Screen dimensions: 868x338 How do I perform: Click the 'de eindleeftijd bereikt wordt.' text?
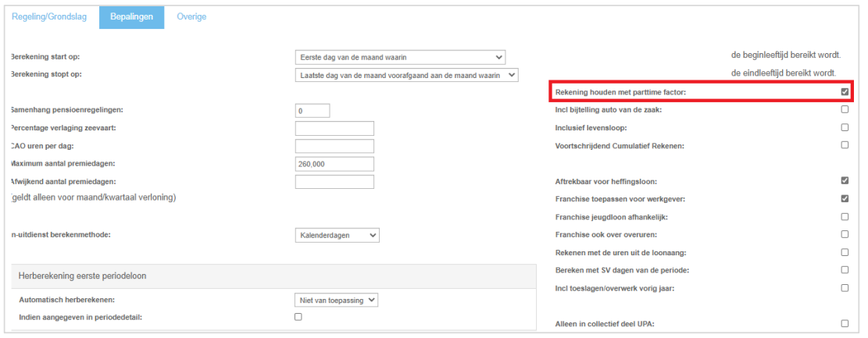click(784, 73)
